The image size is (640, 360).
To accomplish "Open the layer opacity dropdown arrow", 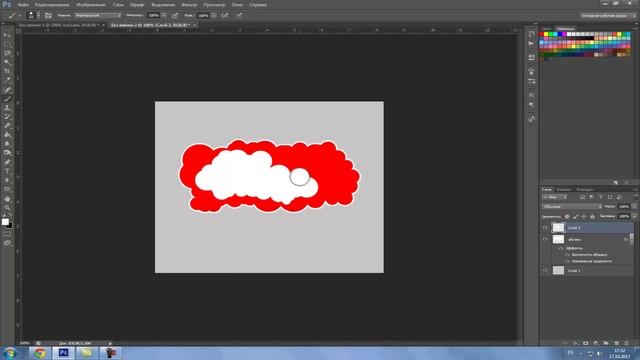I will 634,207.
